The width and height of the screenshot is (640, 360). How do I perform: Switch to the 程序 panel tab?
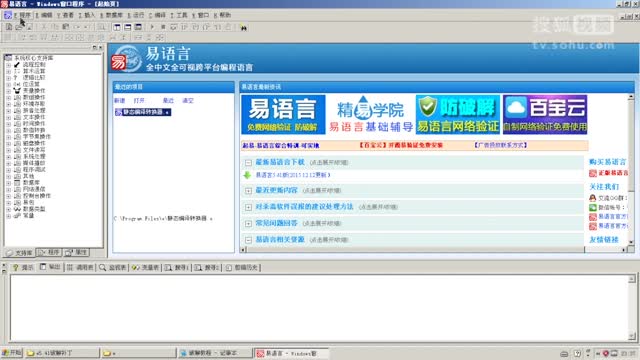click(x=49, y=253)
